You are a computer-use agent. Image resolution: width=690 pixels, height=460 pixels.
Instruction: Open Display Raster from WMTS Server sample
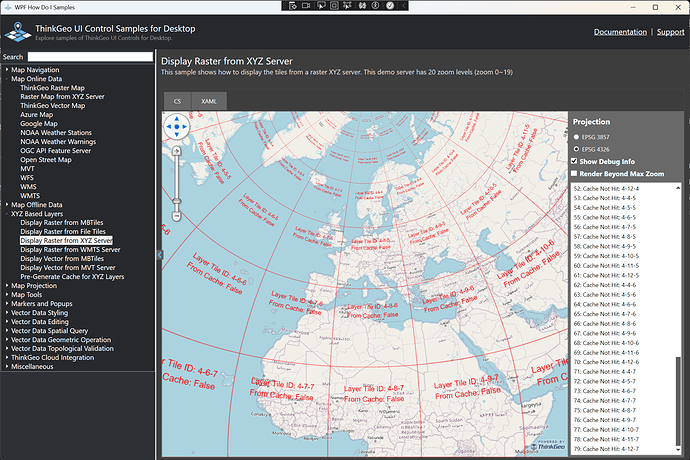coord(70,250)
